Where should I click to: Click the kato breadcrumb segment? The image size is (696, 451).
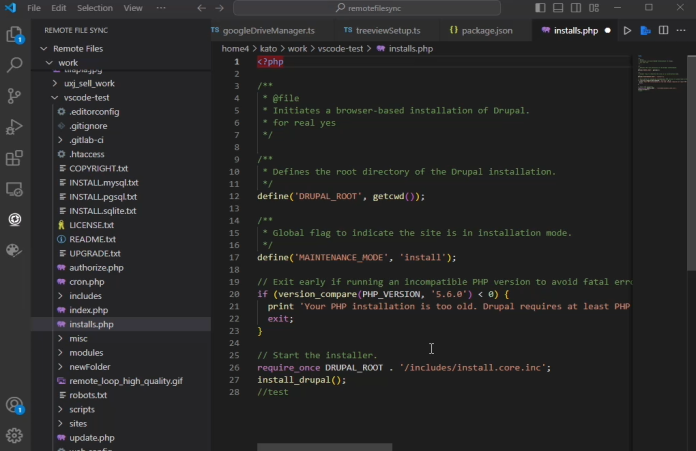(268, 49)
